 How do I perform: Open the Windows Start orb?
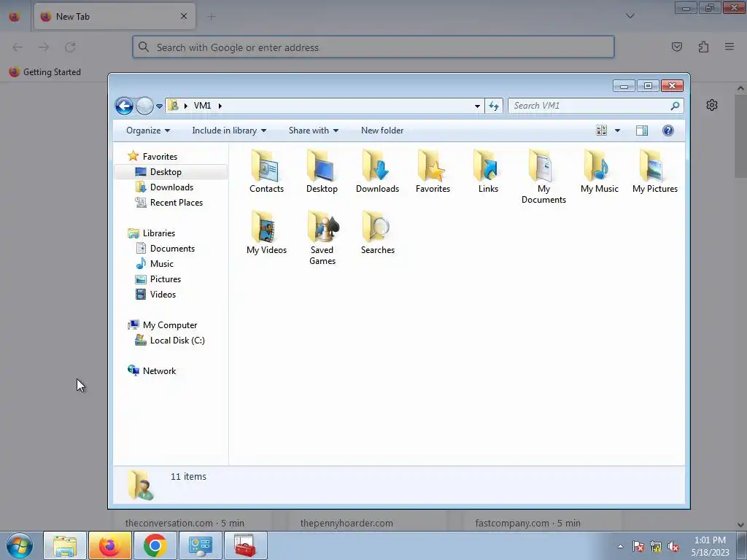(x=20, y=545)
